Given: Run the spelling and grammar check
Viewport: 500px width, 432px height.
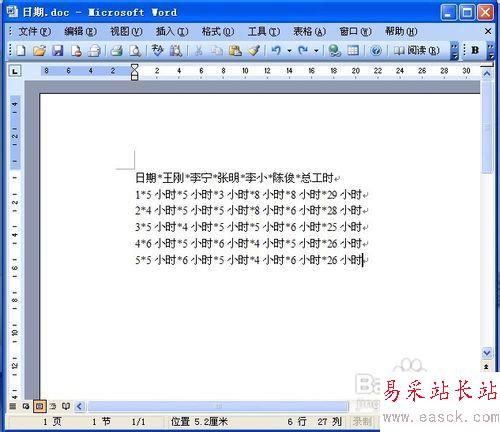Looking at the screenshot, I should coord(157,51).
